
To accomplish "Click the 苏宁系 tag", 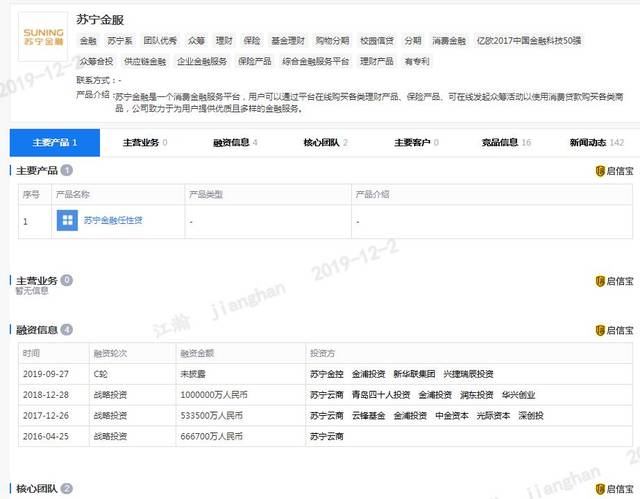I will click(120, 41).
